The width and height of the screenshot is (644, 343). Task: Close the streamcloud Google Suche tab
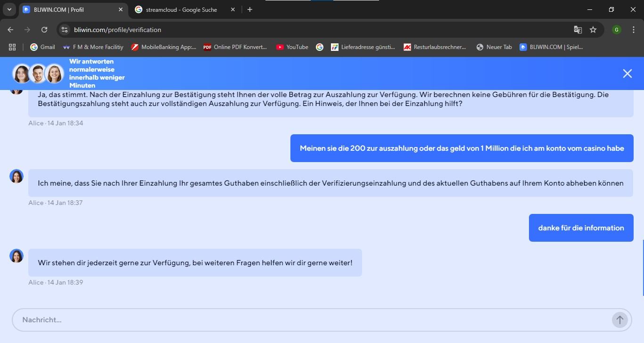click(233, 9)
